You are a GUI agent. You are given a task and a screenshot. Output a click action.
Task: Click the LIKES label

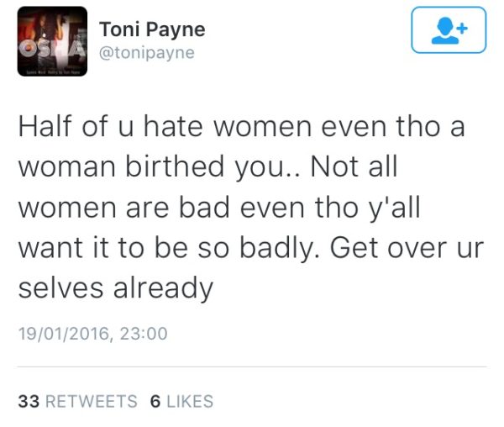[190, 401]
